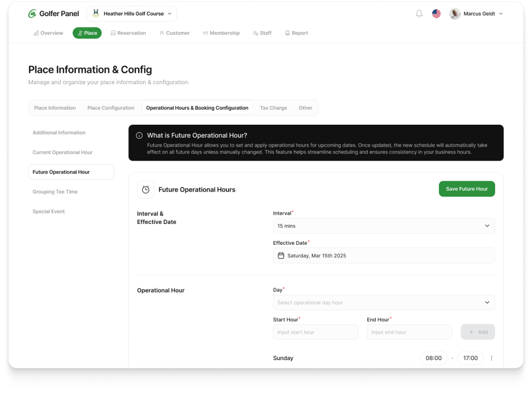The image size is (532, 397).
Task: Open the Reservation section
Action: pos(128,33)
